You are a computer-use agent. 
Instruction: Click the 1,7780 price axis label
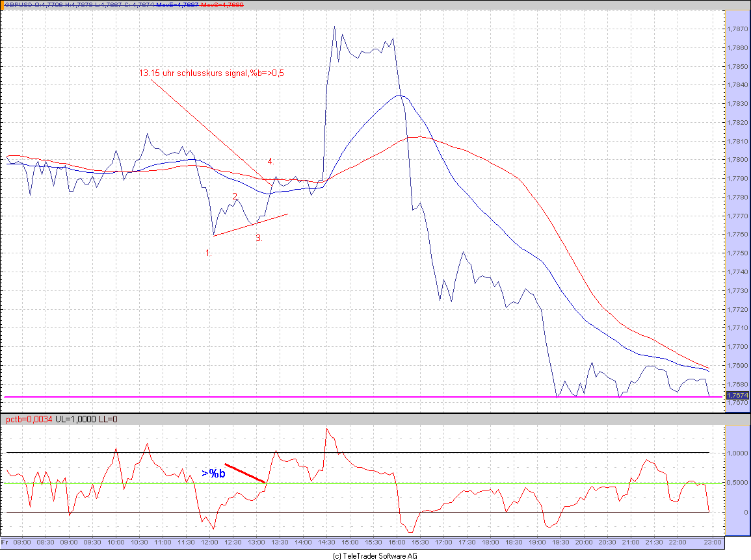pyautogui.click(x=737, y=197)
